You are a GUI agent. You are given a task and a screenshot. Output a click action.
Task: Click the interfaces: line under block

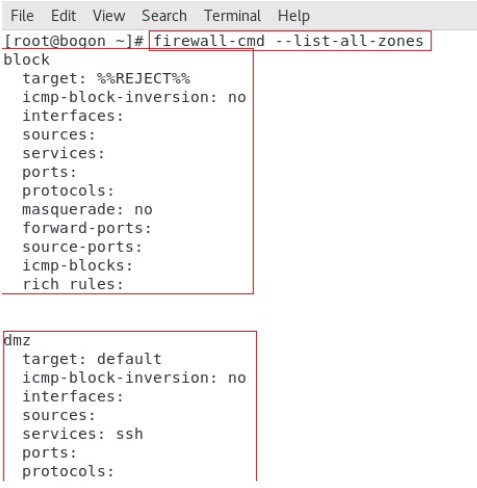tap(73, 116)
